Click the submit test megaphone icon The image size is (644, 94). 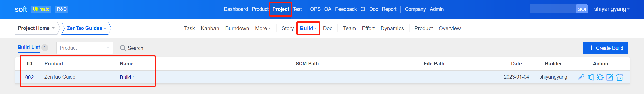[591, 77]
